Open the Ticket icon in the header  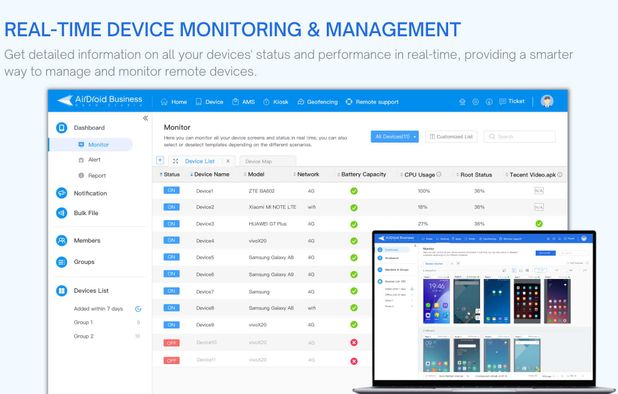512,101
